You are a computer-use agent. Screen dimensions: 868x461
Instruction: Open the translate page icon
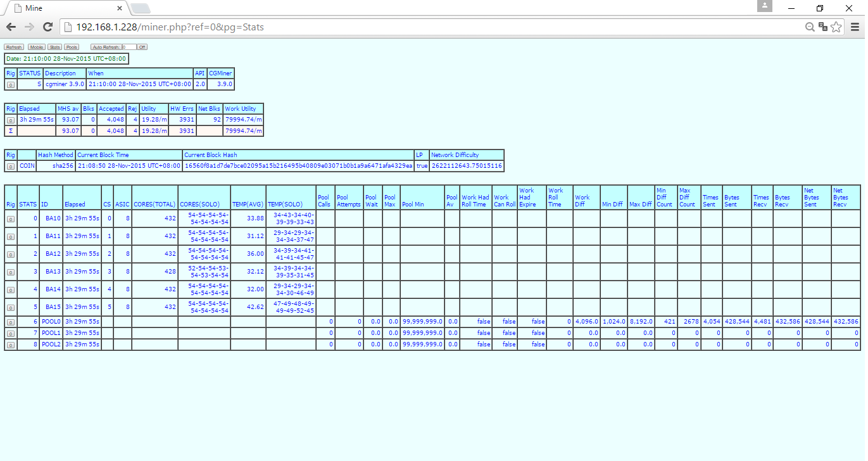pyautogui.click(x=822, y=27)
